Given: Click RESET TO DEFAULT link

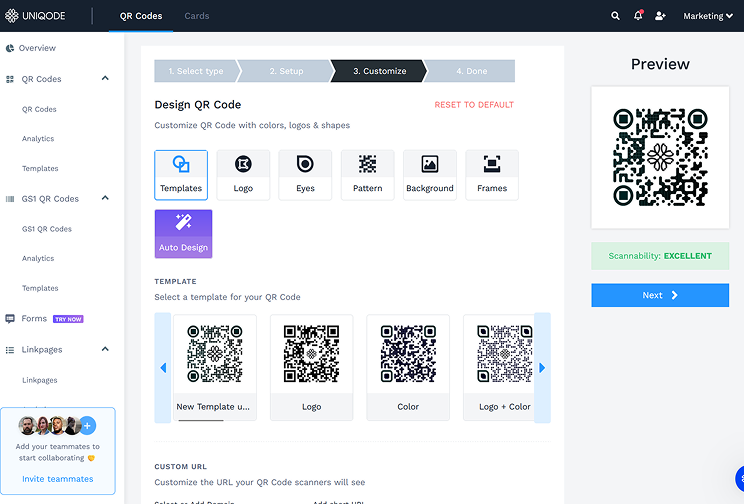Looking at the screenshot, I should coord(474,105).
